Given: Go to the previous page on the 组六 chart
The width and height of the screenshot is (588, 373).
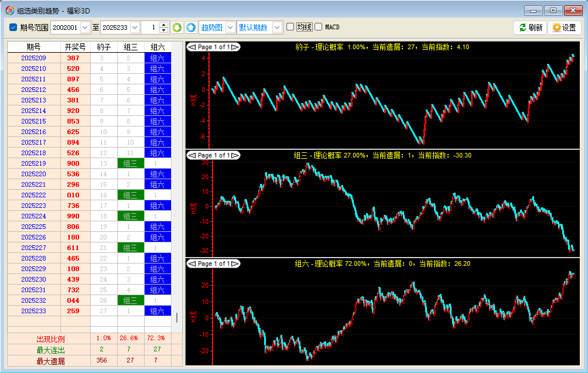Looking at the screenshot, I should pos(191,264).
